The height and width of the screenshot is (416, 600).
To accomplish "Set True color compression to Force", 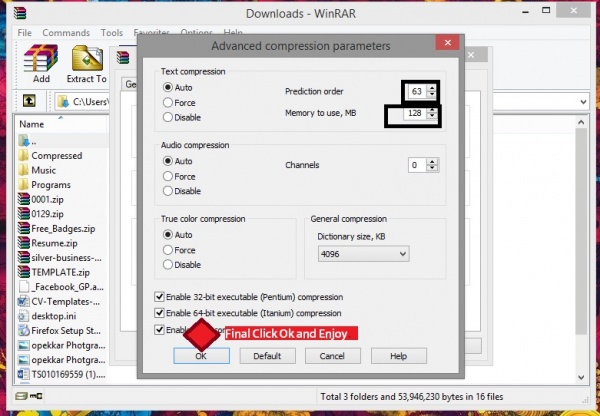I will tap(168, 250).
